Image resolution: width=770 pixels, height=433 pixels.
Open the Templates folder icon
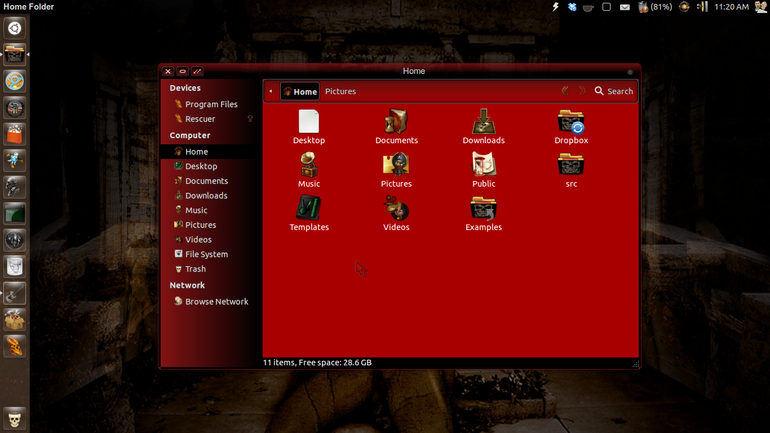pyautogui.click(x=309, y=208)
